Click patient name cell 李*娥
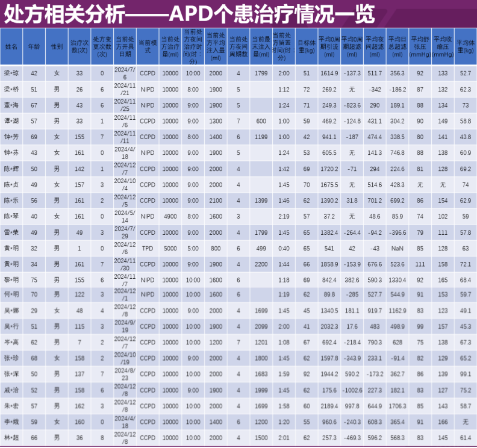The width and height of the screenshot is (477, 448). 11,422
